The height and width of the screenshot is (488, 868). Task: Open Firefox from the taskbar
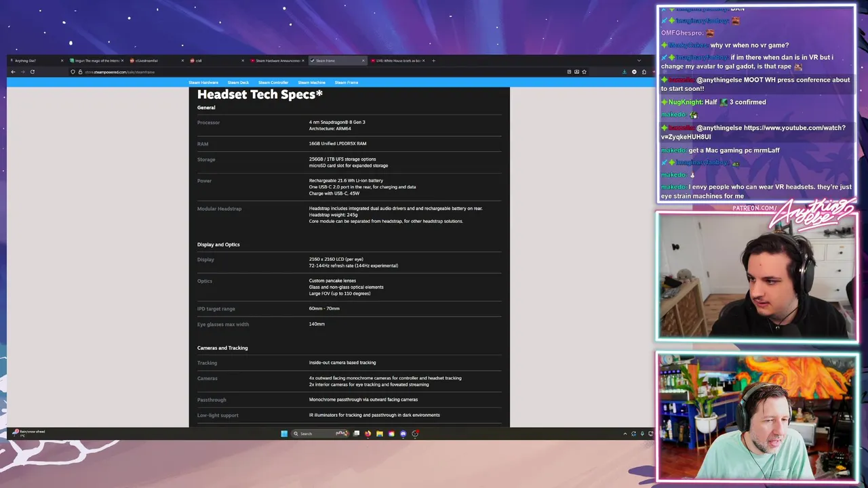click(x=368, y=434)
